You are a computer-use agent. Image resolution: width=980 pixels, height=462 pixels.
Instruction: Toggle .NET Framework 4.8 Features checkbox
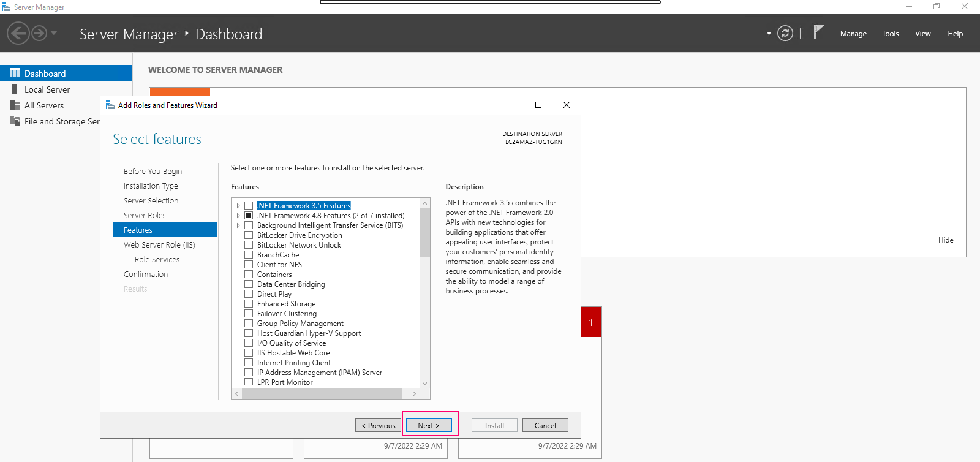tap(249, 216)
